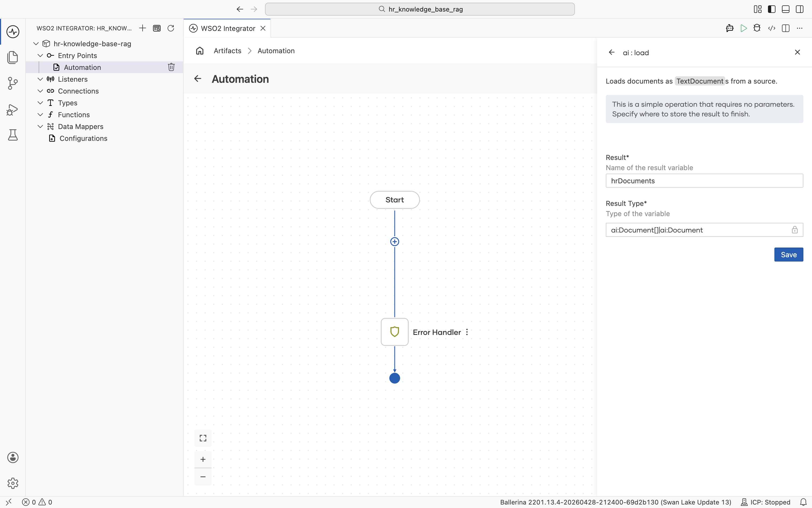
Task: Open the Explorer files view
Action: click(x=13, y=57)
